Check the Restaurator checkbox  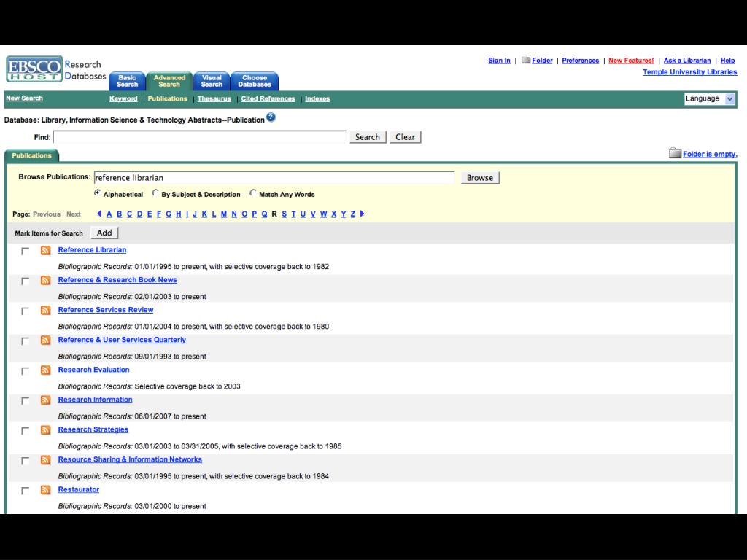[x=26, y=491]
